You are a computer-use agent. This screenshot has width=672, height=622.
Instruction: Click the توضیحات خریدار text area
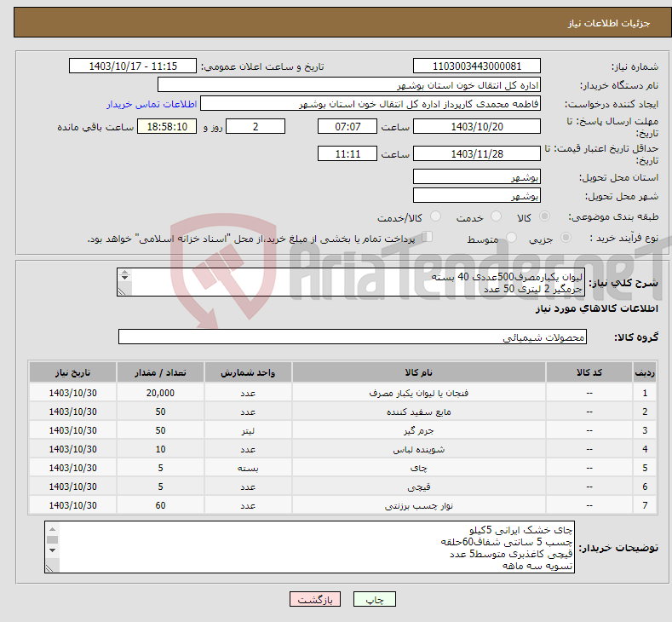pos(309,547)
